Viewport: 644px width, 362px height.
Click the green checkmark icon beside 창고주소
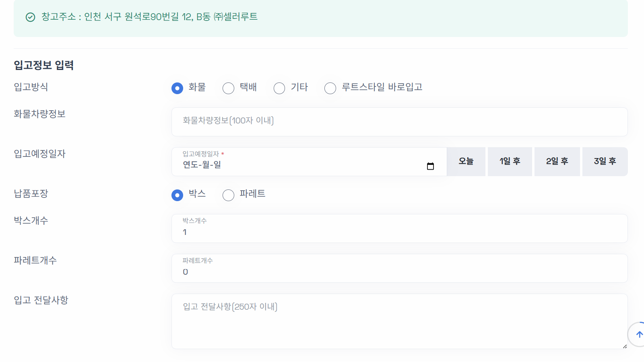point(30,17)
